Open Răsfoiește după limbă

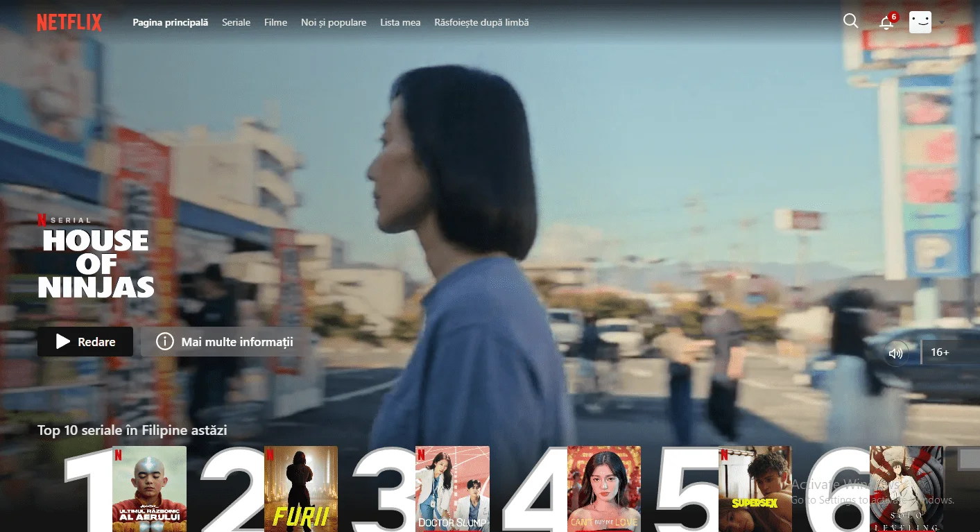481,22
